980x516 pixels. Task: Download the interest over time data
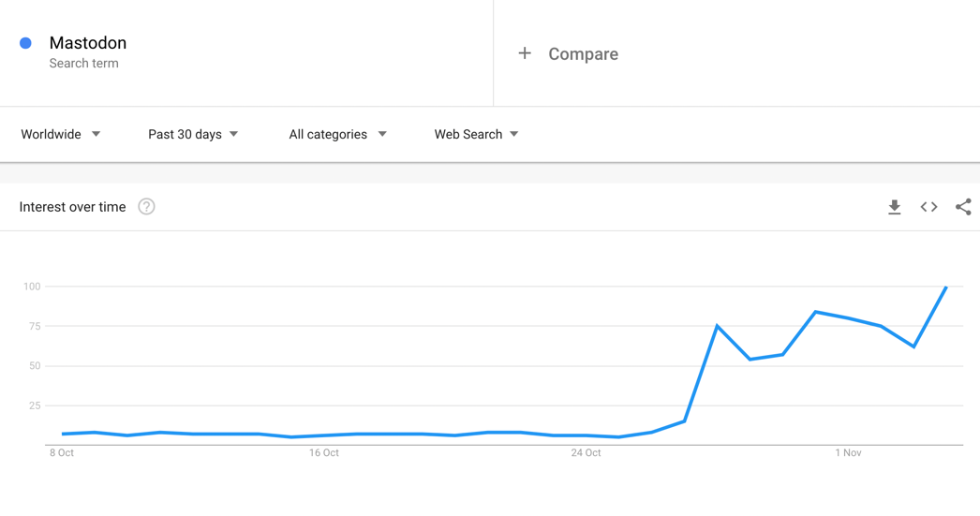point(895,207)
